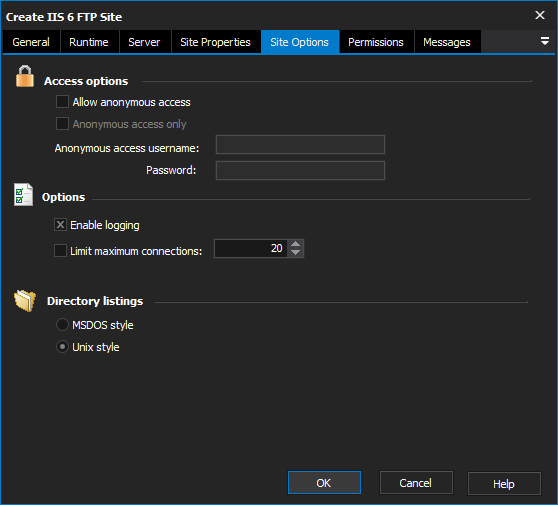Click the OK button
Viewport: 558px width, 505px height.
click(x=324, y=483)
